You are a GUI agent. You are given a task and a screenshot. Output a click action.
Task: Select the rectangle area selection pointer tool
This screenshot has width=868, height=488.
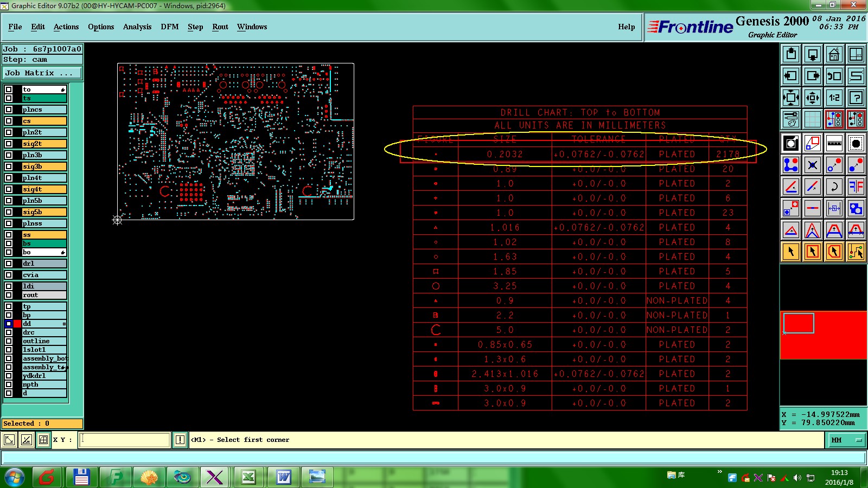point(813,252)
